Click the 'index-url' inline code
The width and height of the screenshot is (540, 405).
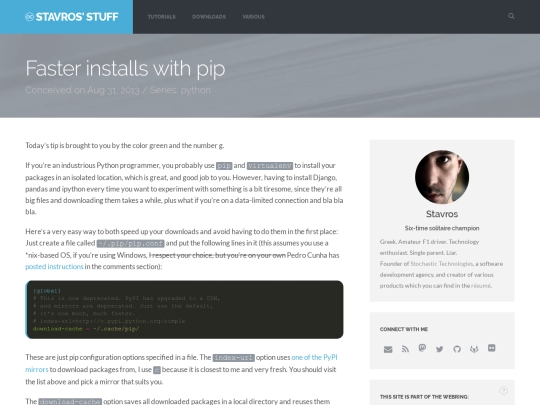pos(233,358)
